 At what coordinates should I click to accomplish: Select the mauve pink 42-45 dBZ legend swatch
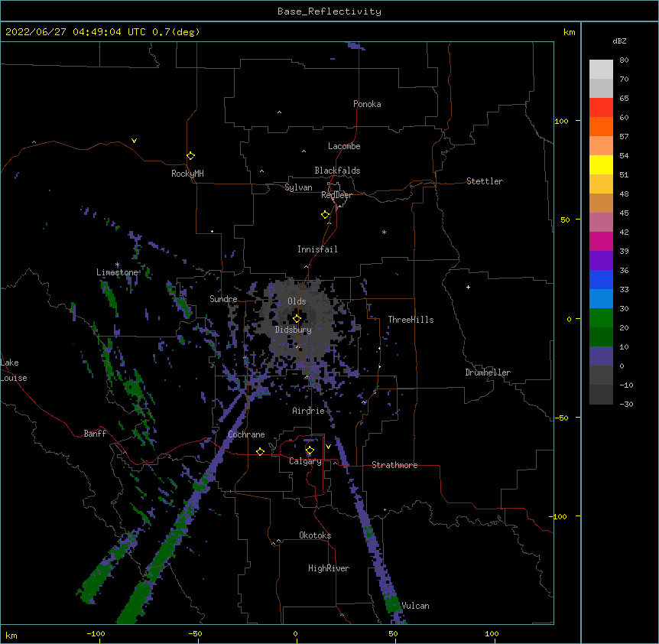(x=601, y=222)
